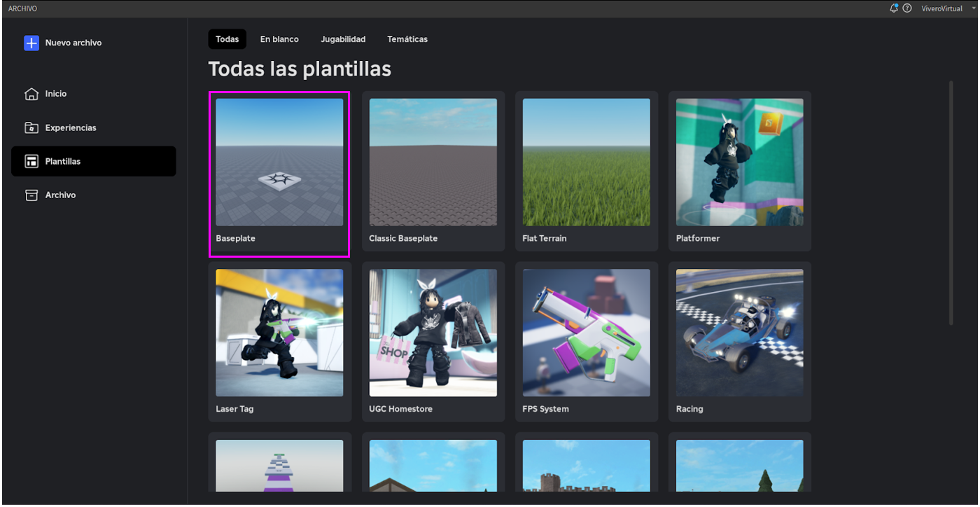
Task: Click the Plantillas layout icon
Action: (x=31, y=162)
